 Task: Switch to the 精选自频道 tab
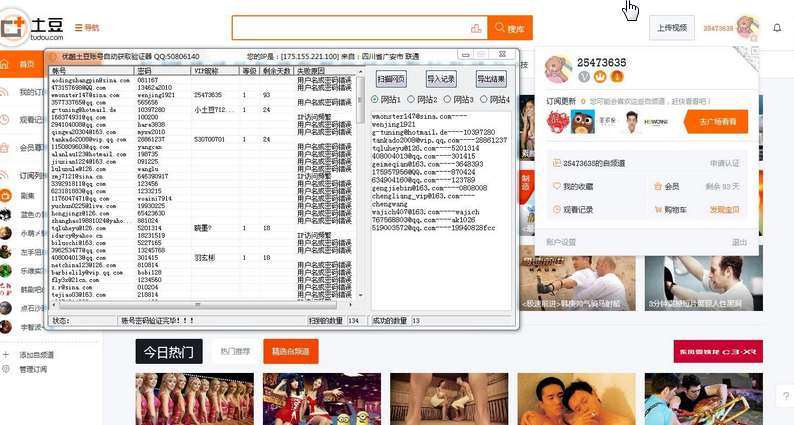point(291,352)
